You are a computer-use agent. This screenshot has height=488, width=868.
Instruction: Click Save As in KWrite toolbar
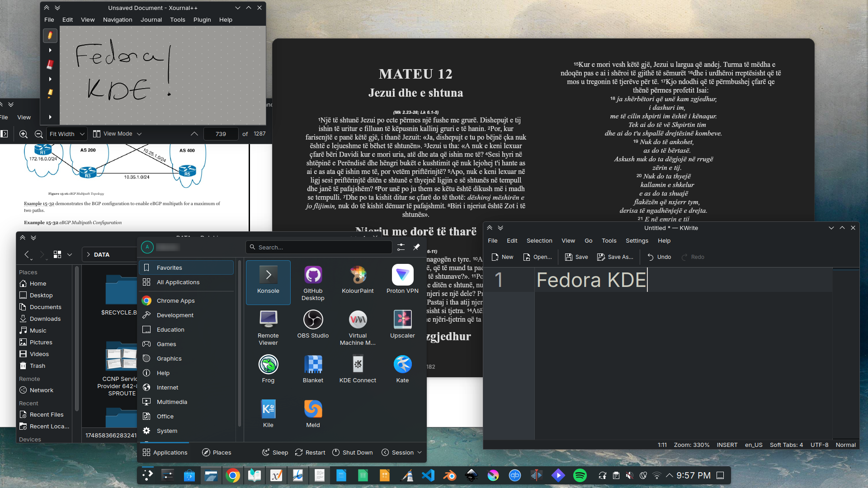coord(615,257)
